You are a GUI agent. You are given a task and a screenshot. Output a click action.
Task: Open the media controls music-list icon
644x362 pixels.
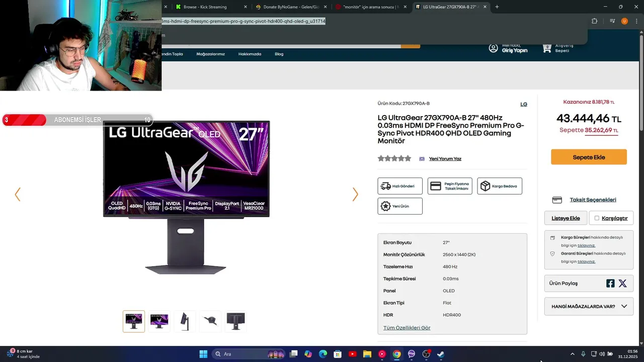[612, 21]
